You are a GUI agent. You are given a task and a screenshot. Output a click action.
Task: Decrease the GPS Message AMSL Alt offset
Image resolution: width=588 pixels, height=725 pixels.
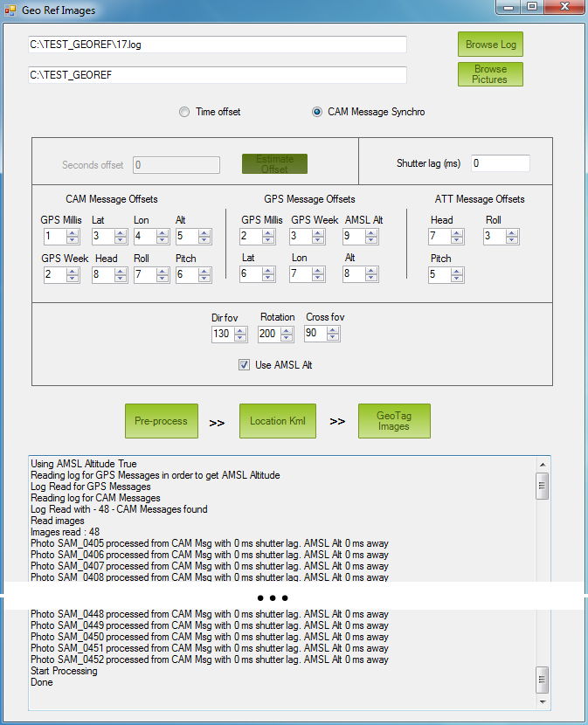click(x=373, y=239)
